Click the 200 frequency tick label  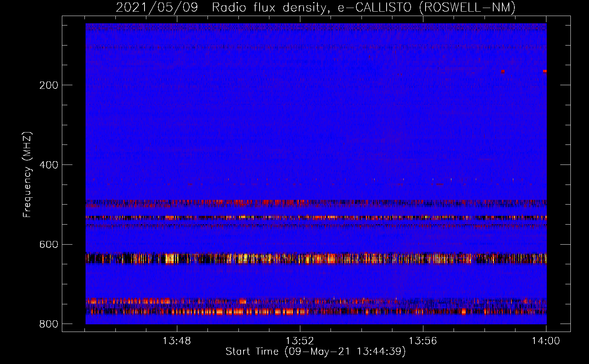tap(49, 85)
